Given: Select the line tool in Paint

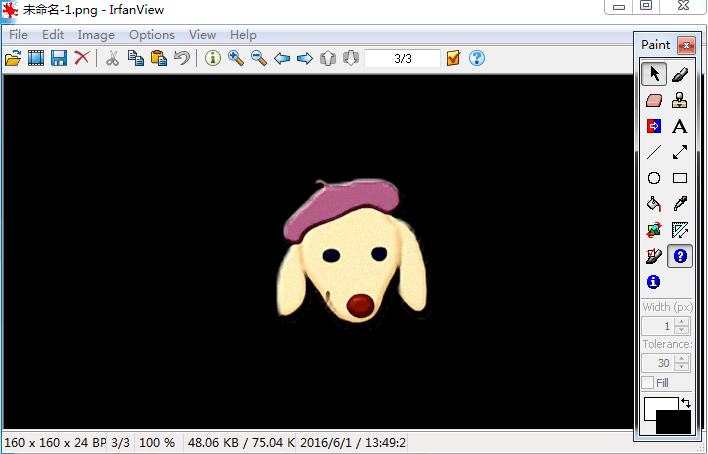Looking at the screenshot, I should click(x=654, y=152).
